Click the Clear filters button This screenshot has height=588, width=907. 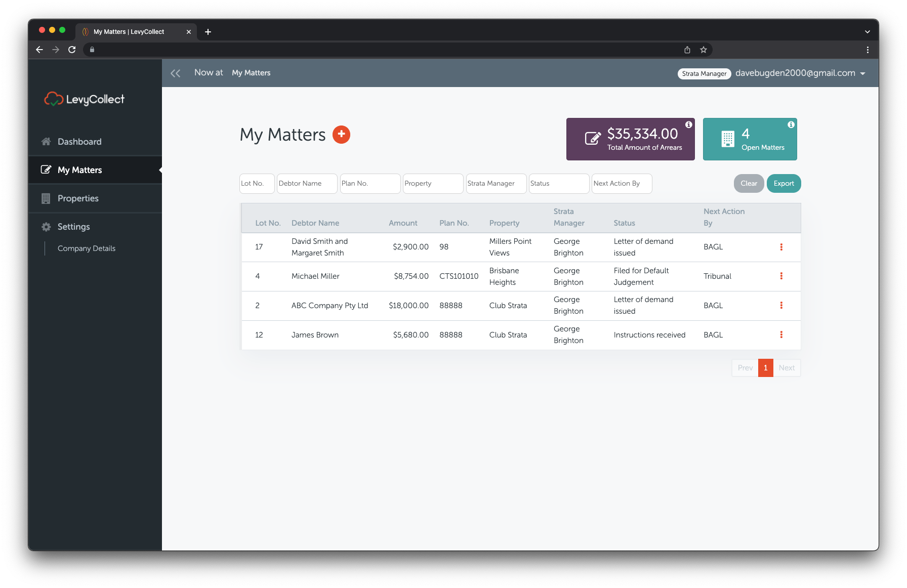[x=749, y=183]
